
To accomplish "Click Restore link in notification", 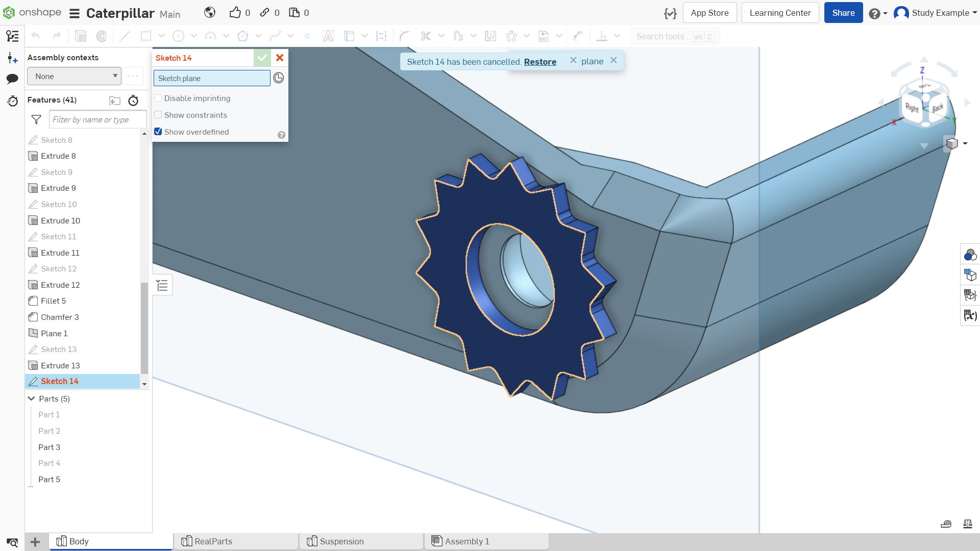I will 540,62.
